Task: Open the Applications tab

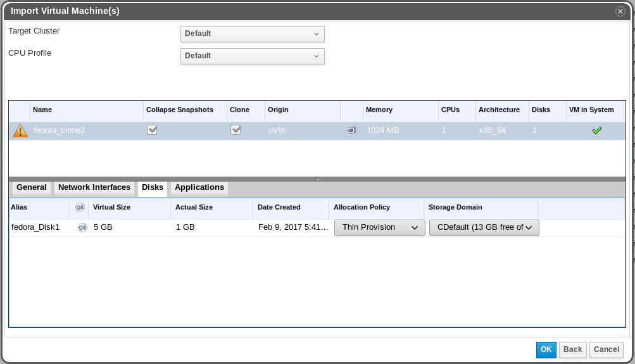Action: [199, 187]
